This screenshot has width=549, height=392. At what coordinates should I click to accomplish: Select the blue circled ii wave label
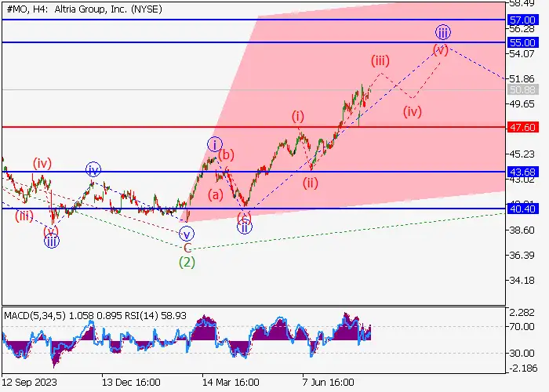point(245,227)
